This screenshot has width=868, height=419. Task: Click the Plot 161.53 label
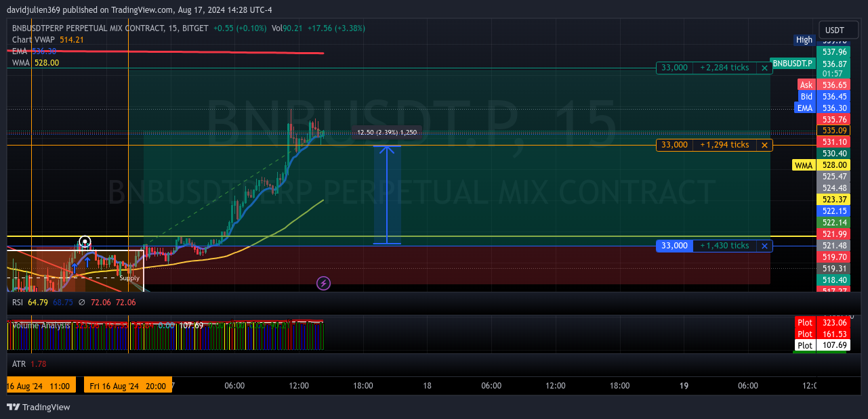click(x=821, y=334)
